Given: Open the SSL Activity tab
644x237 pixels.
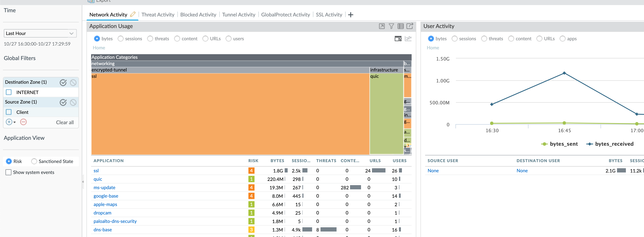Looking at the screenshot, I should coord(329,15).
